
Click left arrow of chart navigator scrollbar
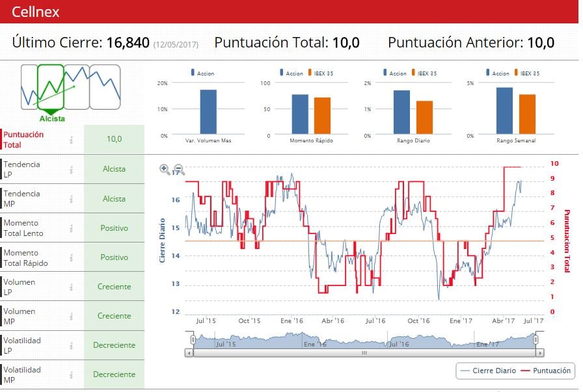point(189,352)
